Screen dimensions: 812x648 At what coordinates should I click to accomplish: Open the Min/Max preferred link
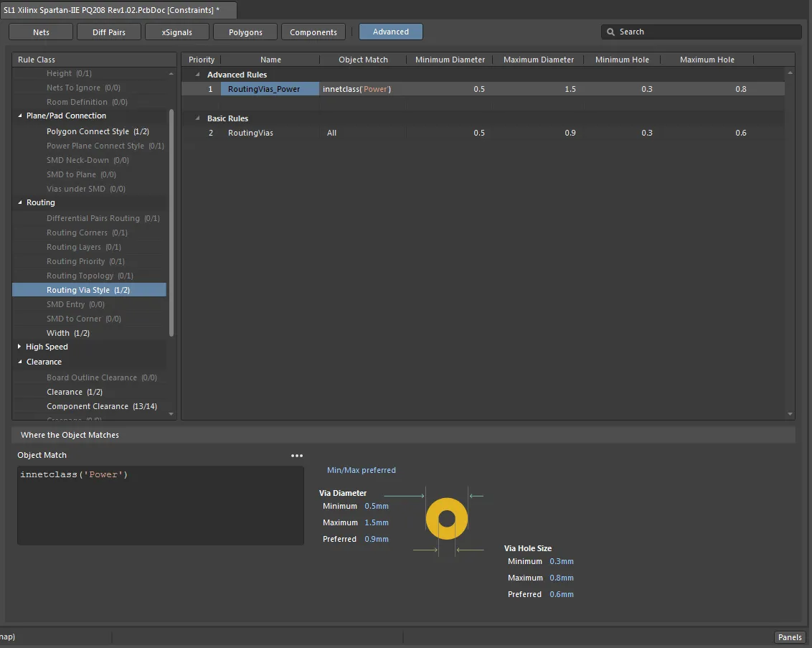pyautogui.click(x=361, y=470)
